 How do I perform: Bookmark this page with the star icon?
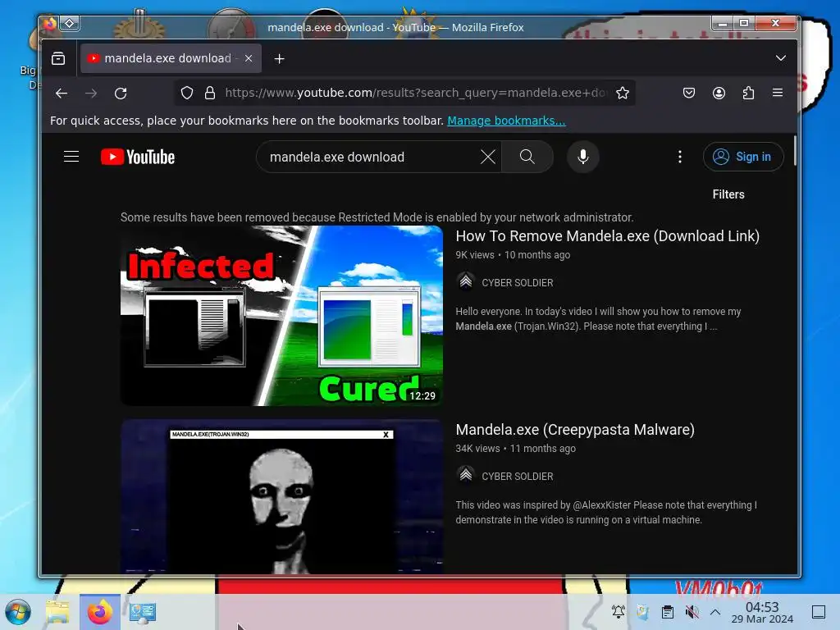tap(622, 94)
